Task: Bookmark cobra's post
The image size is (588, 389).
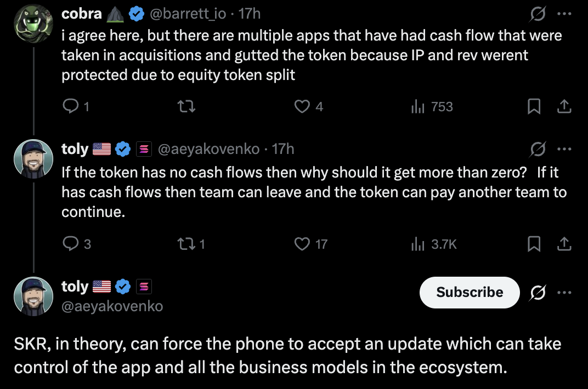Action: pyautogui.click(x=533, y=106)
